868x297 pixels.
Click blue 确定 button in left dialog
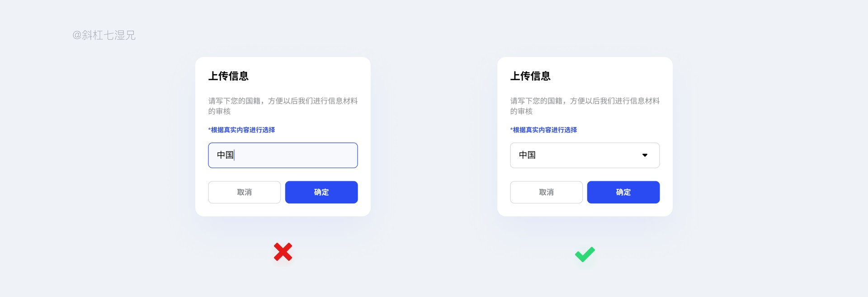click(321, 192)
